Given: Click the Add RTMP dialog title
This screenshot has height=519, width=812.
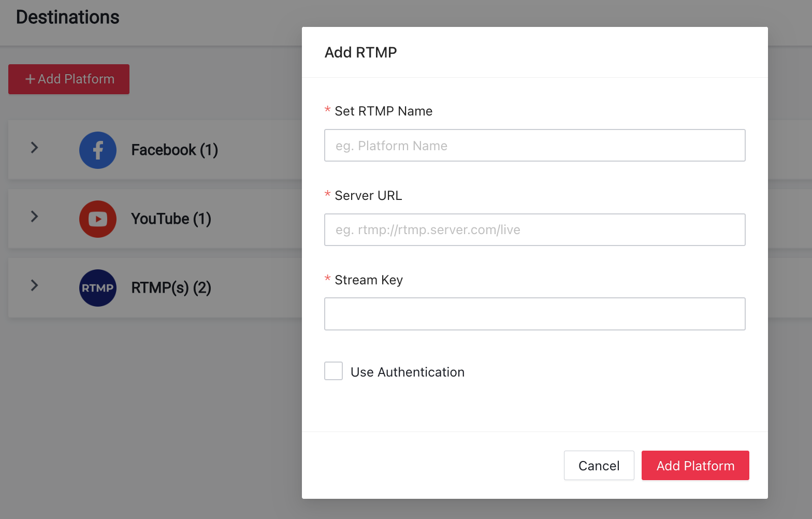Looking at the screenshot, I should click(x=361, y=52).
